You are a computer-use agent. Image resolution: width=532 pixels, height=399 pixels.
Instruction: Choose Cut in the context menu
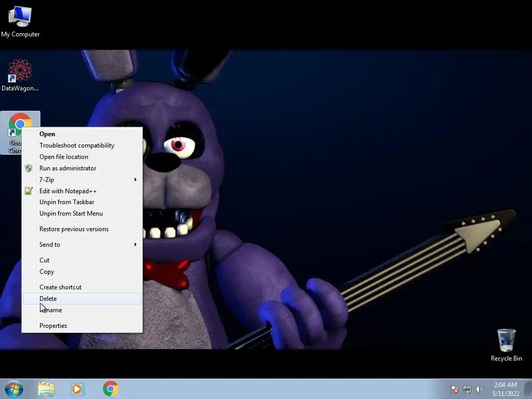pos(82,260)
